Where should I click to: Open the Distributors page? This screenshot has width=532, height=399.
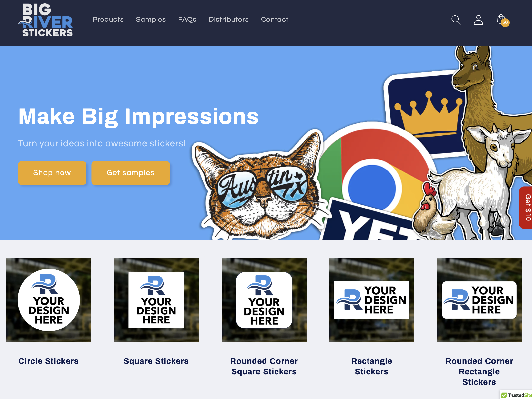pyautogui.click(x=229, y=19)
